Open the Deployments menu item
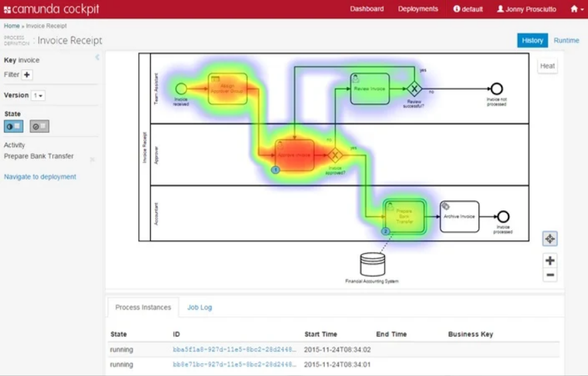Screen dimensions: 588x376 click(418, 9)
